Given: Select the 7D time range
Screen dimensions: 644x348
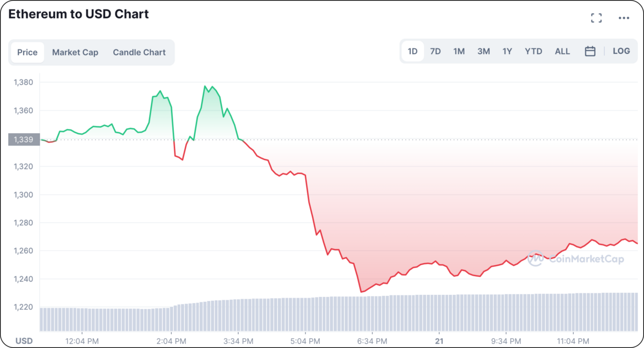Looking at the screenshot, I should coord(435,52).
